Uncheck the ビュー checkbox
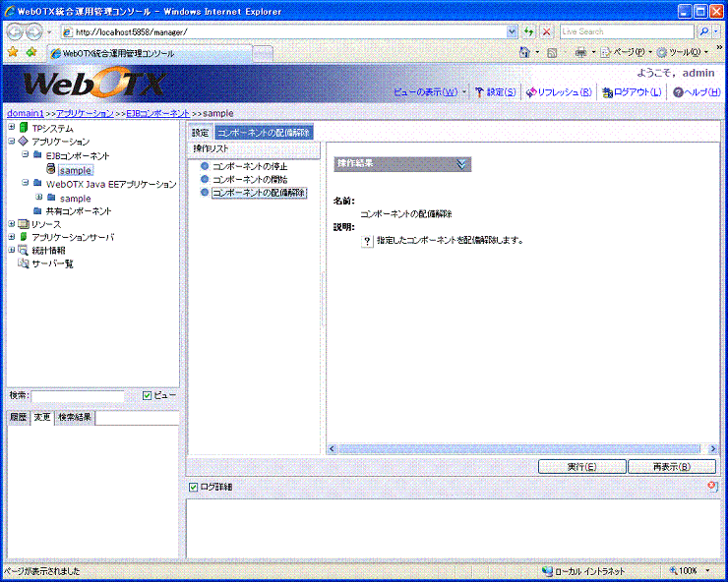This screenshot has height=582, width=728. 148,395
